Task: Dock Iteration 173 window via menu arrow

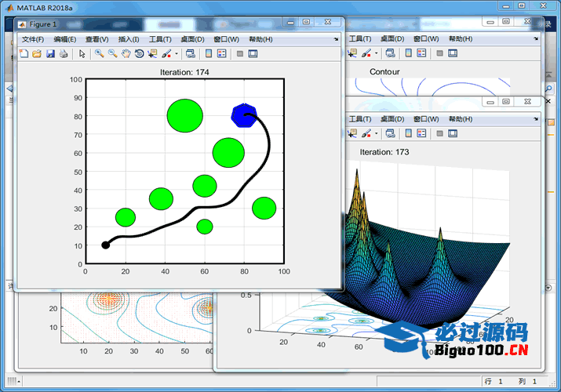Action: (536, 119)
